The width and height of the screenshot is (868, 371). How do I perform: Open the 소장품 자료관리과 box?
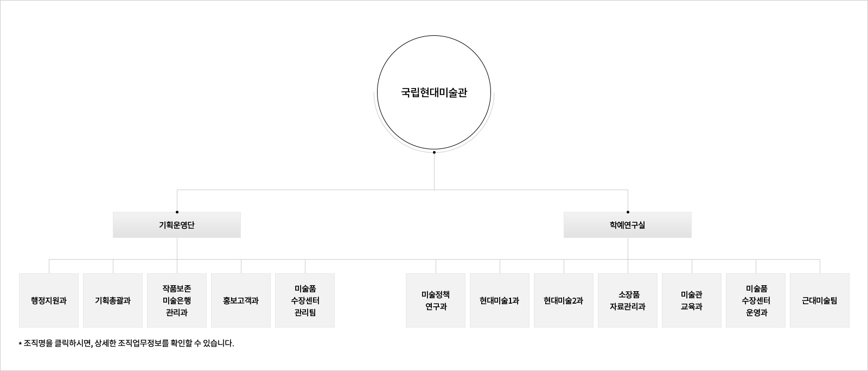(x=628, y=300)
